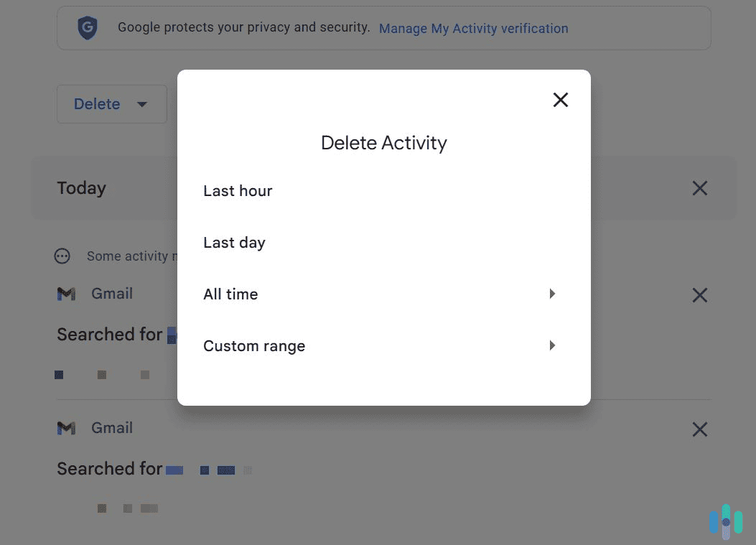Viewport: 756px width, 545px height.
Task: Open Manage My Activity verification
Action: click(473, 29)
